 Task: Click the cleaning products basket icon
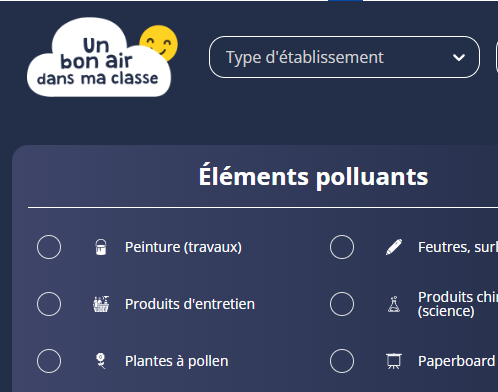click(101, 304)
